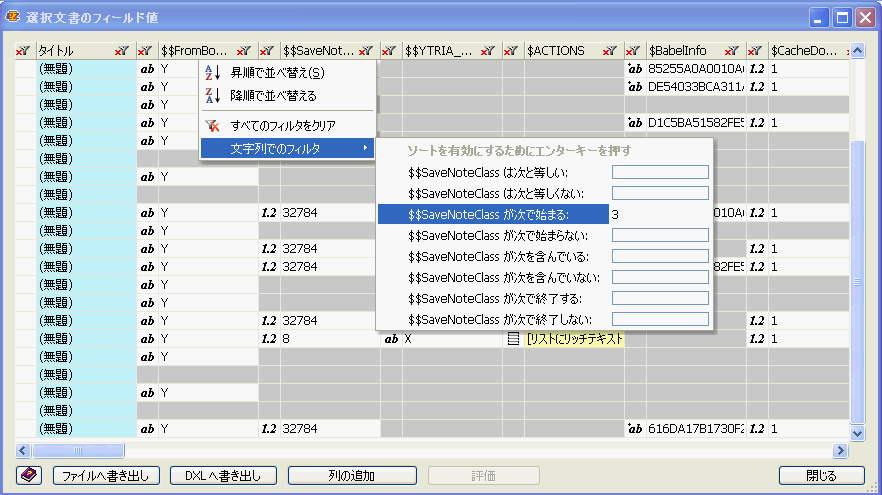Viewport: 882px width, 495px height.
Task: Click the filter icon on タイトル column
Action: point(121,51)
